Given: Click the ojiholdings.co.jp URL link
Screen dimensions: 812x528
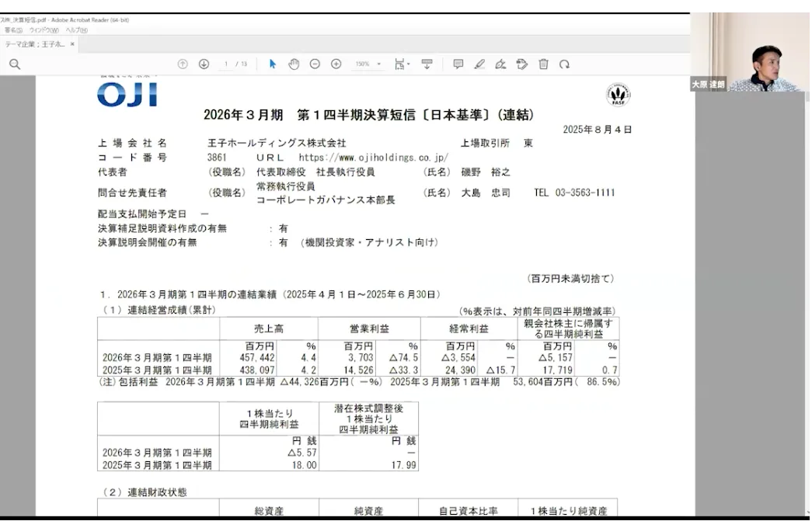Looking at the screenshot, I should pos(373,158).
